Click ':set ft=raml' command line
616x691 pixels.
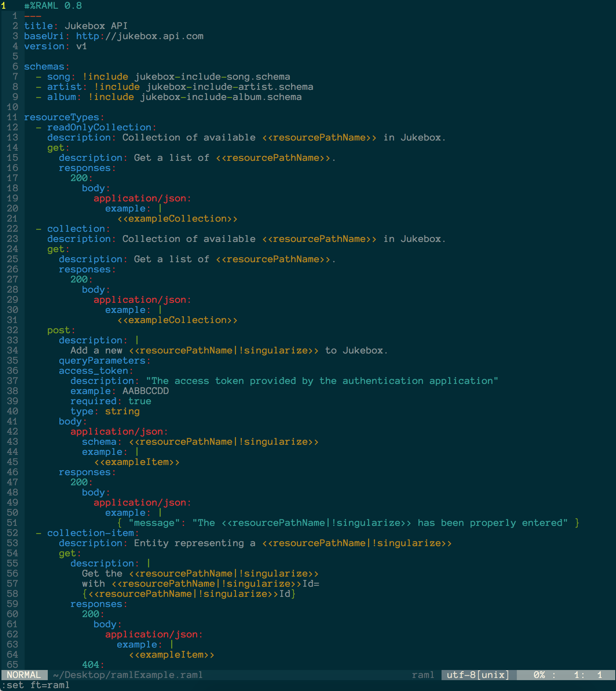coord(35,685)
